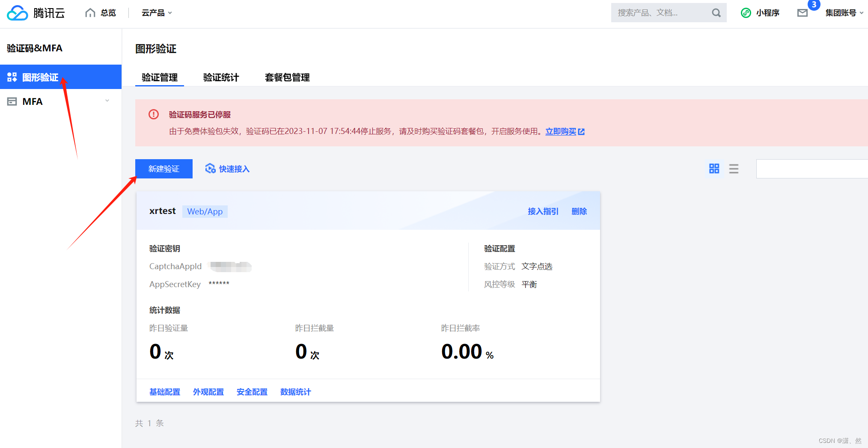
Task: Switch to list view layout
Action: (x=734, y=169)
